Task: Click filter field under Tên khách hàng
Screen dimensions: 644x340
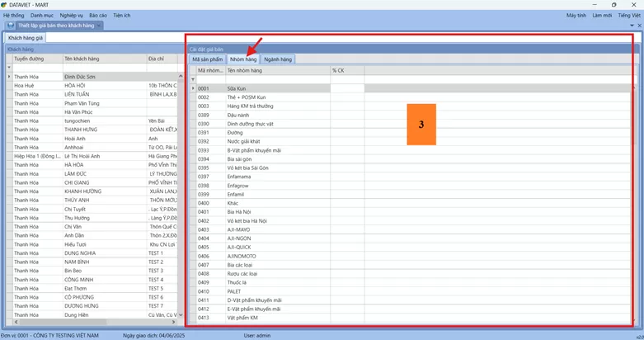Action: (x=105, y=68)
